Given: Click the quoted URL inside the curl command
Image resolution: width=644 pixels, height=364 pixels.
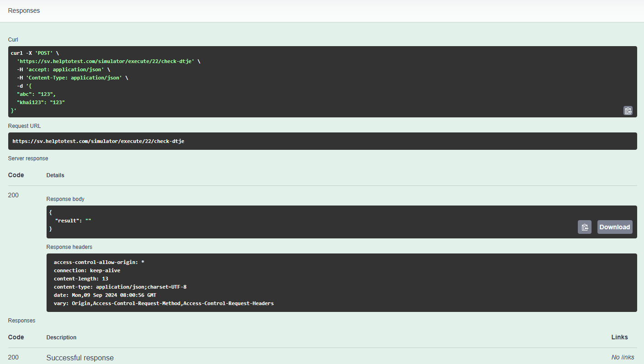Looking at the screenshot, I should pos(107,61).
